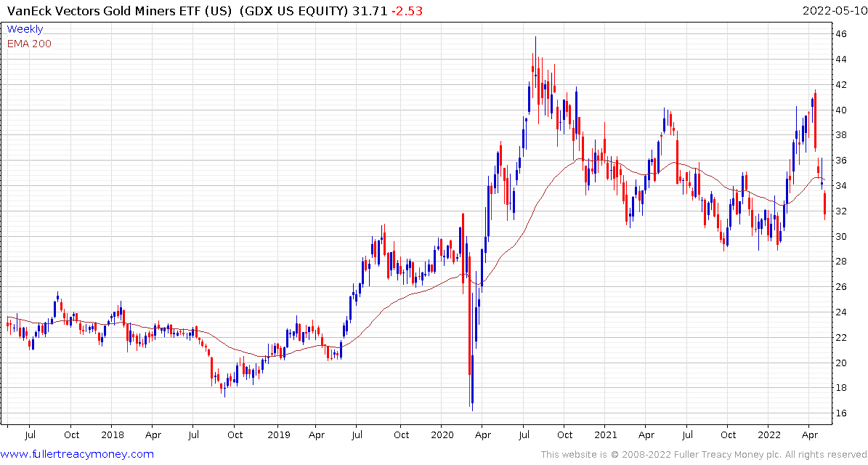
Task: Click the latest red weekly candle near 32
Action: 825,205
